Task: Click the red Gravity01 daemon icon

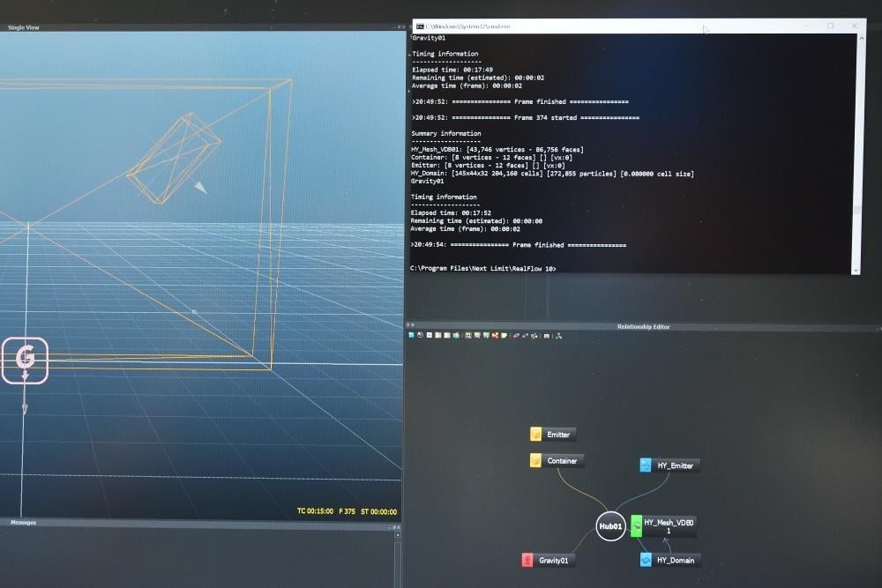Action: [527, 560]
